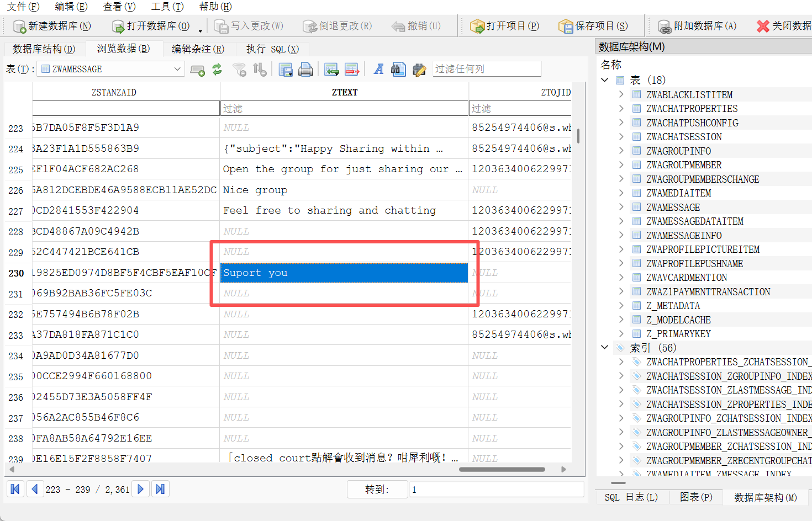The width and height of the screenshot is (812, 521).
Task: Switch to the 编辑杂注(R) tab
Action: (198, 49)
